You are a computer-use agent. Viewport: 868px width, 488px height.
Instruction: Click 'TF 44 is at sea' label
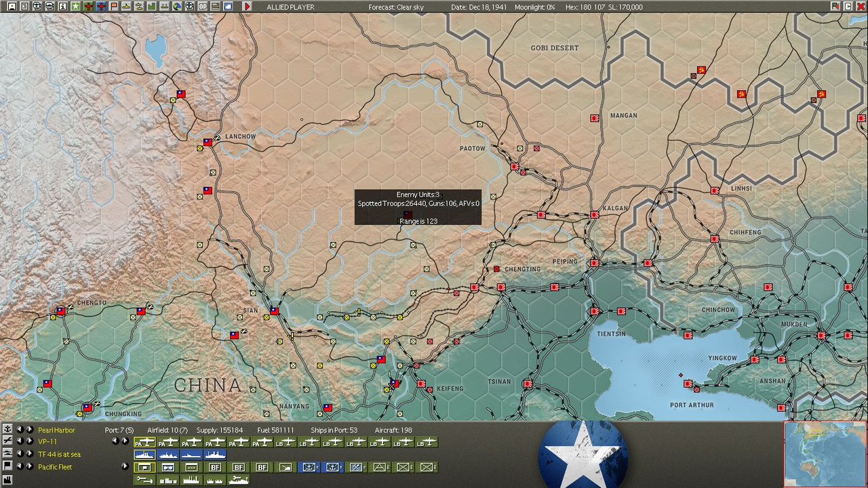(x=59, y=454)
